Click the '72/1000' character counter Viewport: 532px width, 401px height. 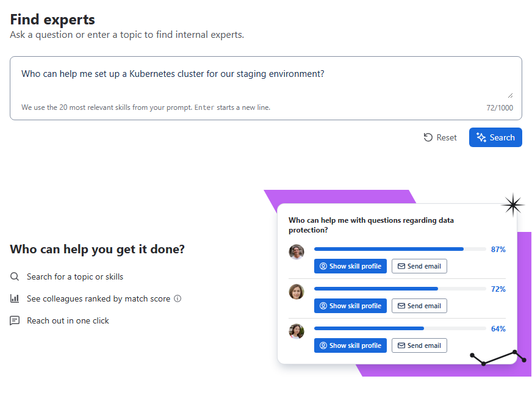(x=500, y=108)
